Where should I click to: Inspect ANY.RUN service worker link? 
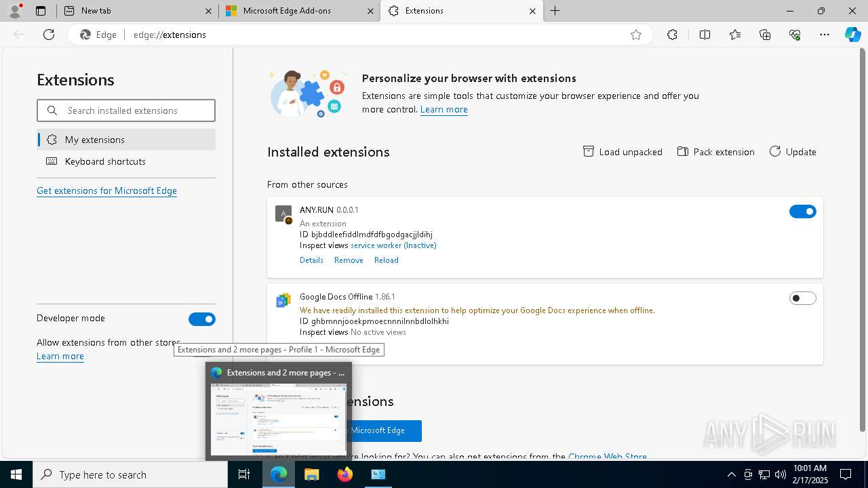coord(393,245)
